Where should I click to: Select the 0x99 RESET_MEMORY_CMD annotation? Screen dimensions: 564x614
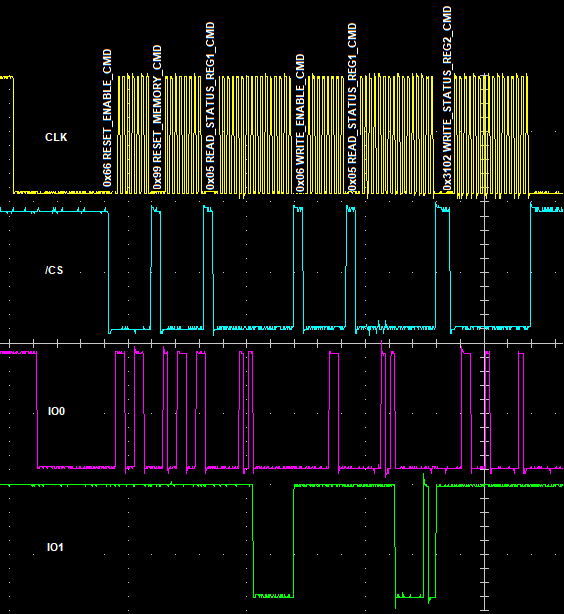(x=157, y=117)
